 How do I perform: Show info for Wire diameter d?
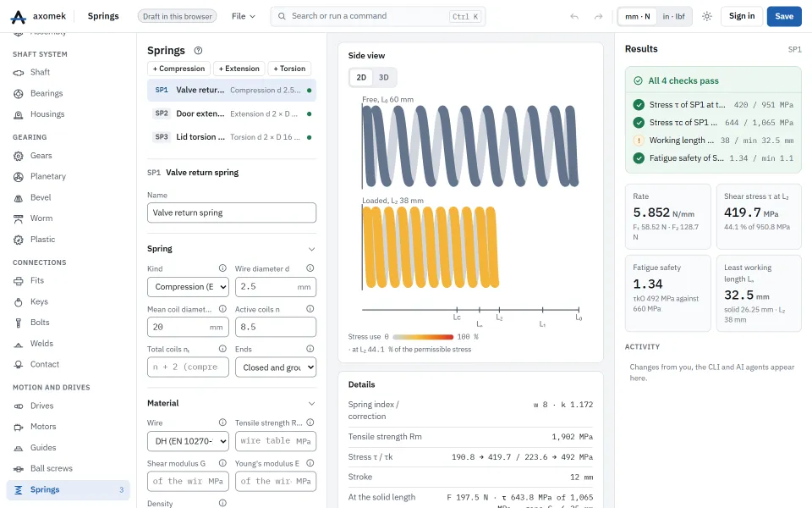coord(310,268)
